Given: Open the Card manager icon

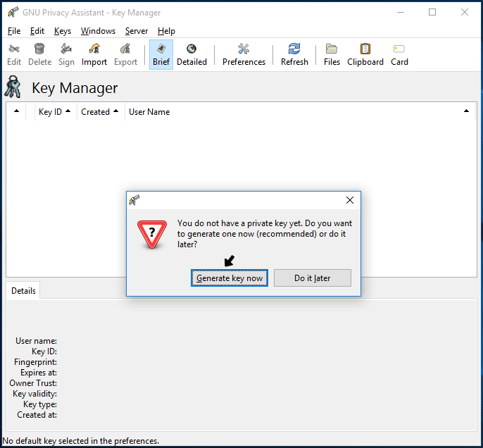Looking at the screenshot, I should click(x=399, y=54).
